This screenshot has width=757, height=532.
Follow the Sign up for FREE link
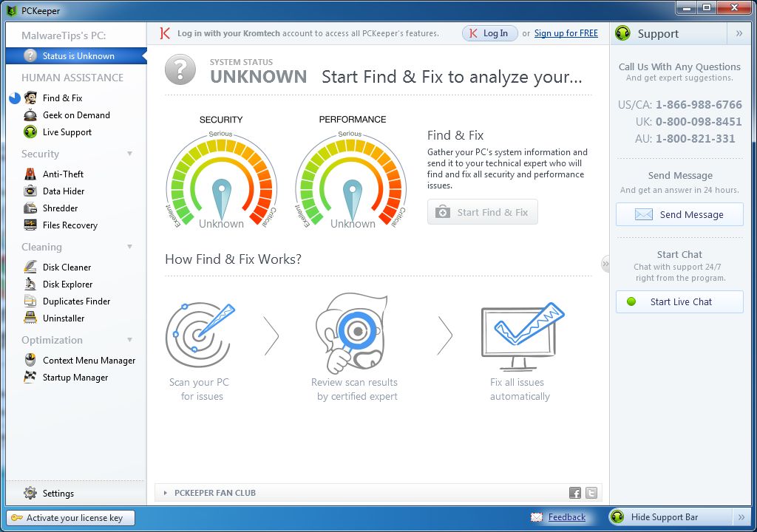566,33
